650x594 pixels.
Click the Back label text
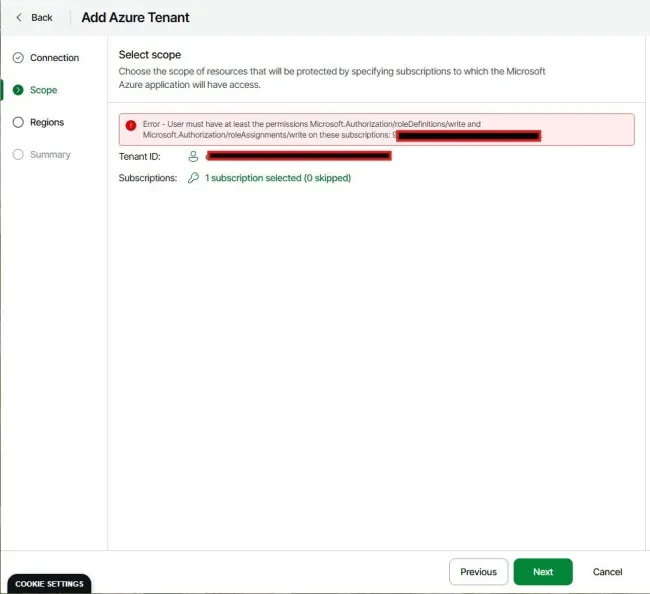(x=42, y=17)
